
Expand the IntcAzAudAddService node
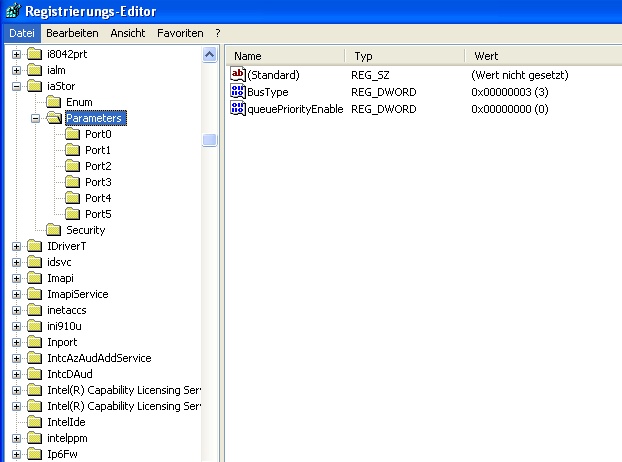click(x=17, y=358)
